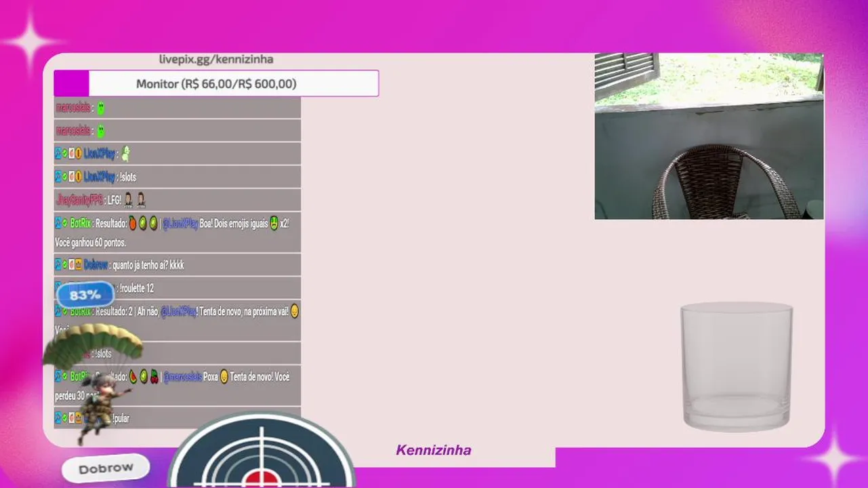This screenshot has height=488, width=868.
Task: Click the coin badge on the "!slots" LionXPlay row
Action: pos(78,177)
